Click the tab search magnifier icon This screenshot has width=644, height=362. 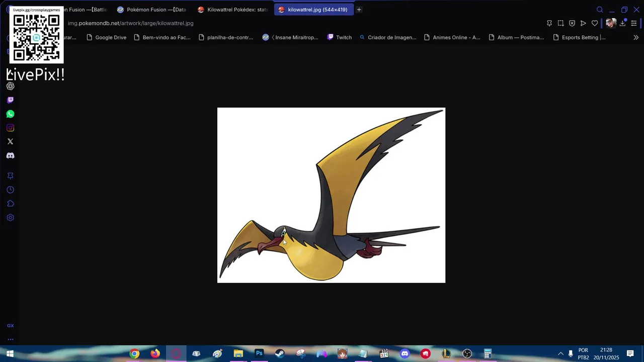pos(600,10)
